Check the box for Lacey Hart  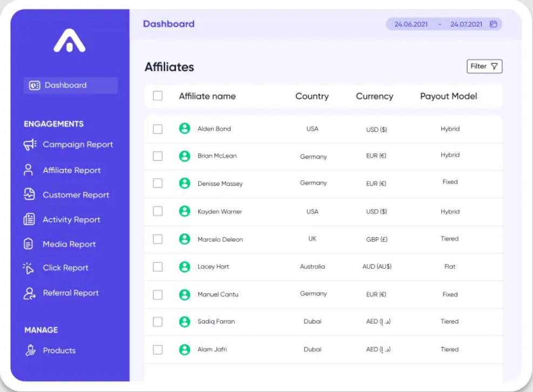pyautogui.click(x=158, y=267)
